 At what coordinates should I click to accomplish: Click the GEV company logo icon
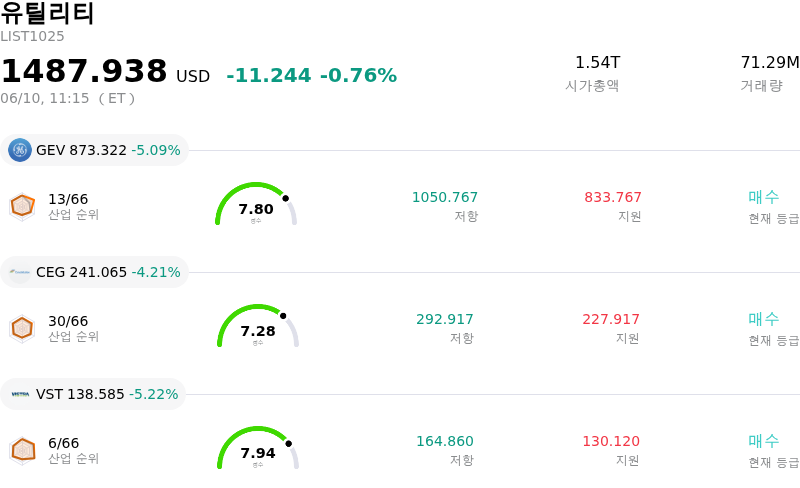click(20, 150)
